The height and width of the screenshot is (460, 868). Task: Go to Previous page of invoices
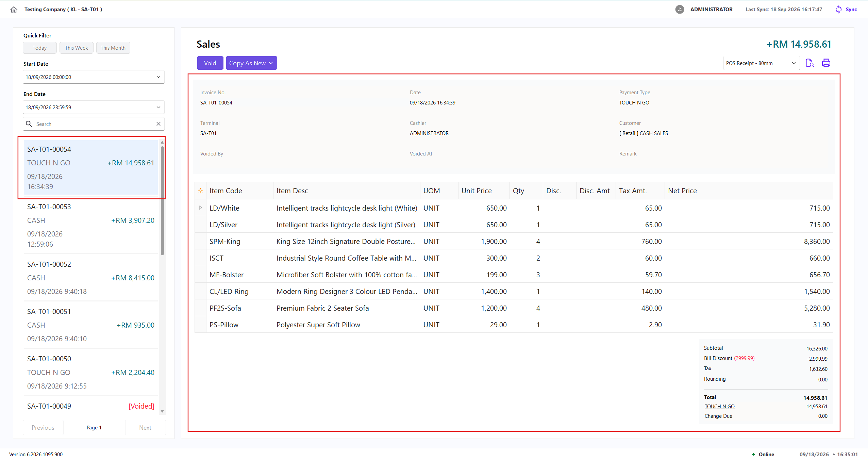click(x=43, y=428)
